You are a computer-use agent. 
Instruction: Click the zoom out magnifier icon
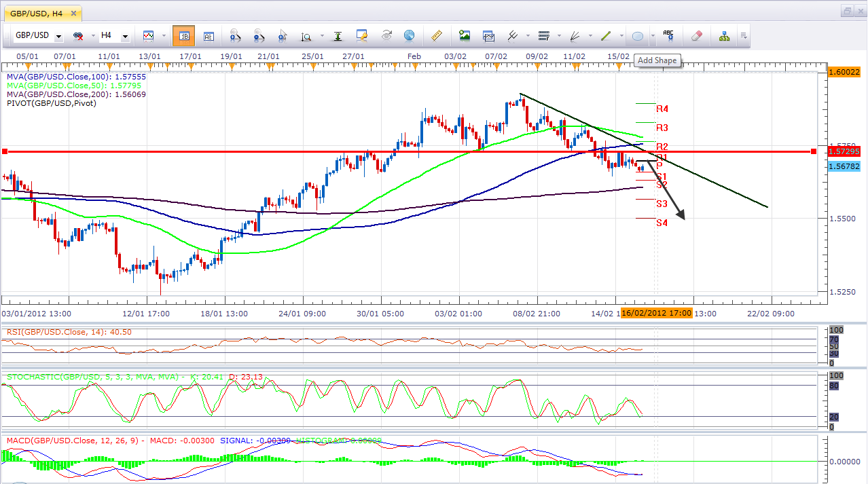259,35
